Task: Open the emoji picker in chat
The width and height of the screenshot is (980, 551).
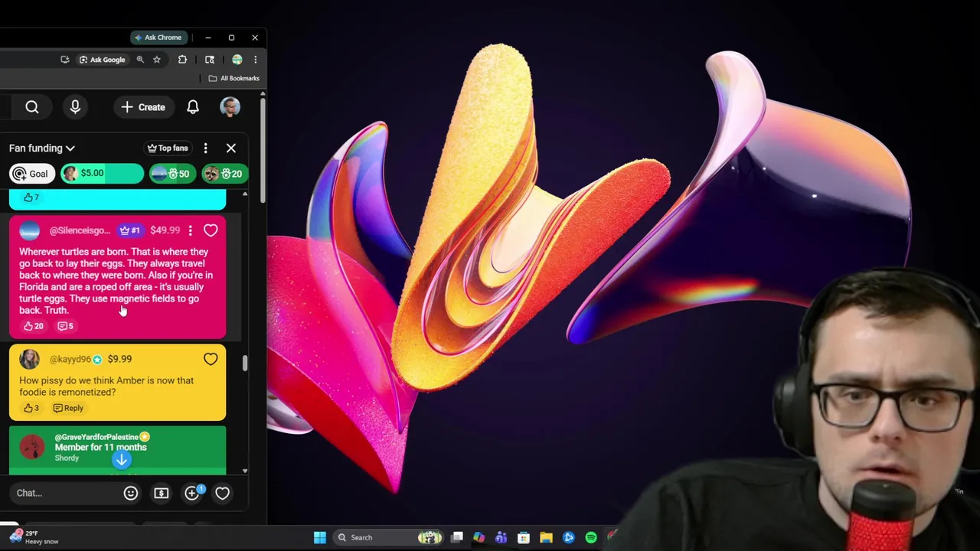Action: click(x=131, y=494)
